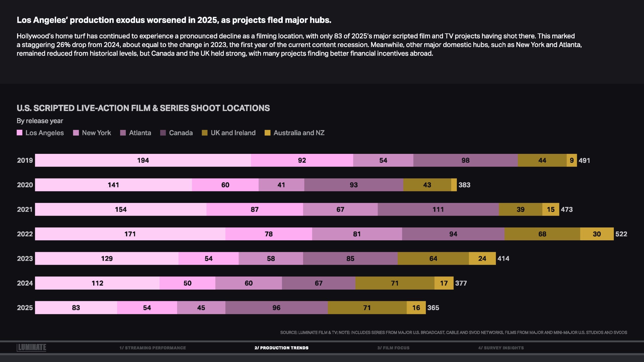Click the Luminate logo in footer

tap(31, 347)
